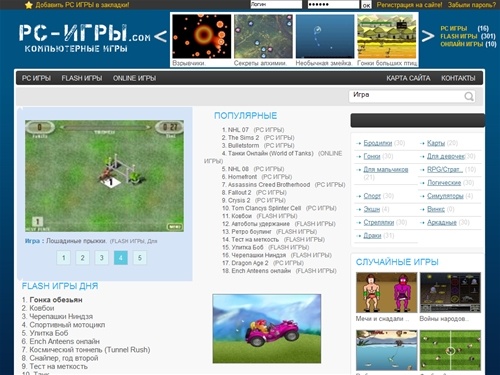Open Гонки больших птиц thumbnail
Image resolution: width=500 pixels, height=375 pixels.
[x=387, y=36]
